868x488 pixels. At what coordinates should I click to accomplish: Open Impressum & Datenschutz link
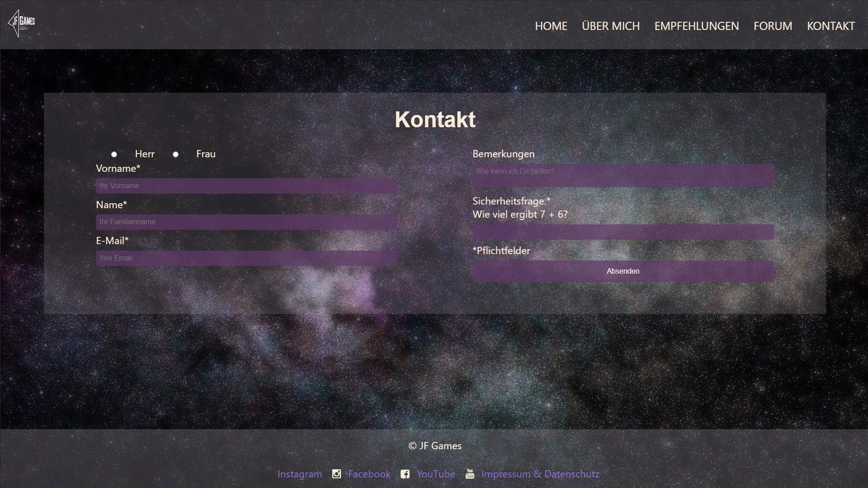(x=540, y=474)
